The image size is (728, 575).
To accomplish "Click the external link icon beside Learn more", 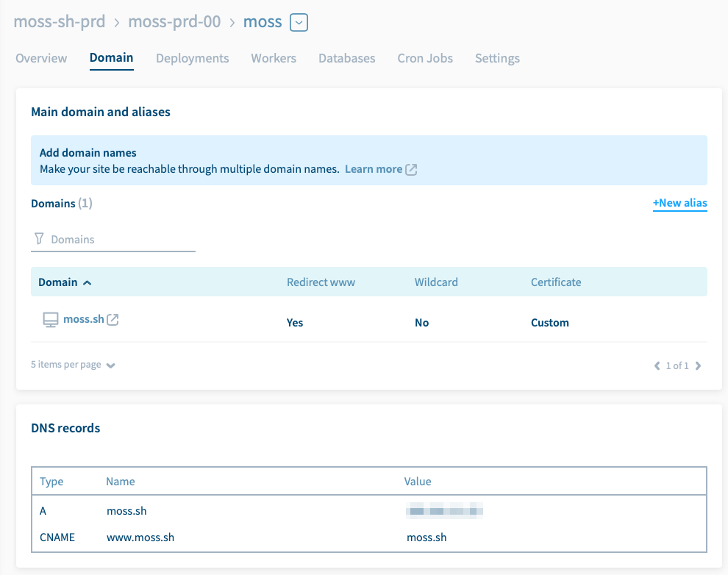I will click(411, 169).
